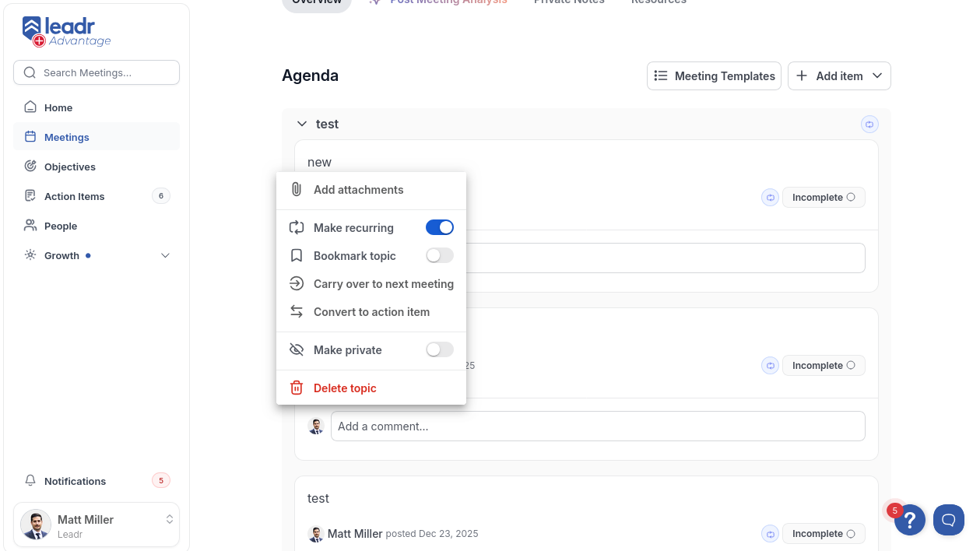This screenshot has height=551, width=980.
Task: Enable the Bookmark topic toggle
Action: pos(439,256)
